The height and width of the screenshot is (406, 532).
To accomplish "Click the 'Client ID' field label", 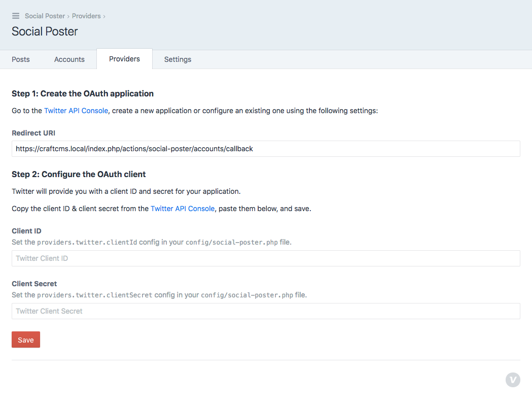I will [26, 231].
